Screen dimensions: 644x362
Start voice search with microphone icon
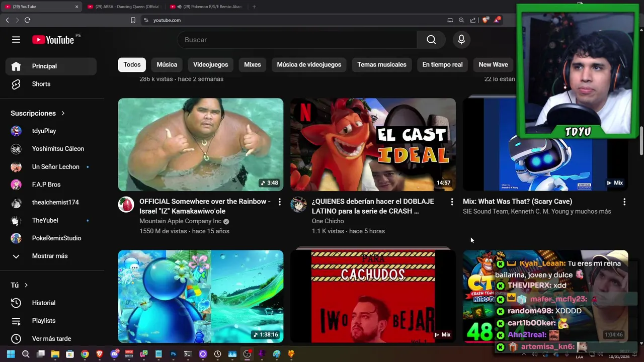[461, 40]
